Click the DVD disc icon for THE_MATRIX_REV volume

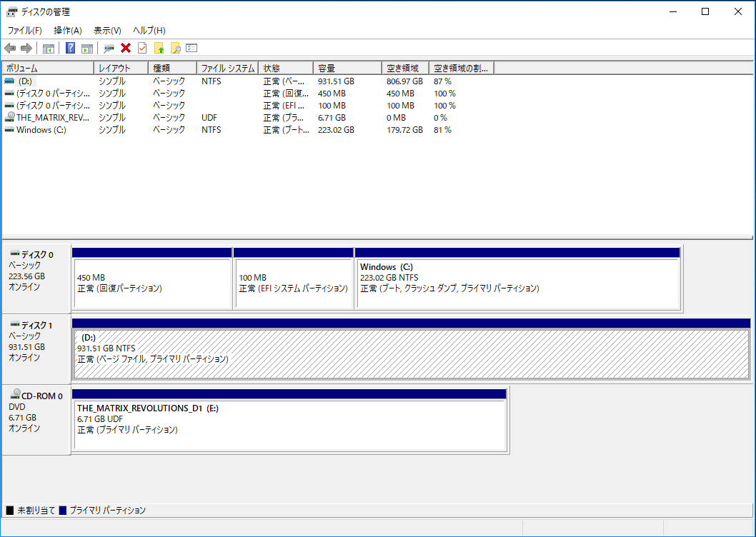click(x=9, y=117)
